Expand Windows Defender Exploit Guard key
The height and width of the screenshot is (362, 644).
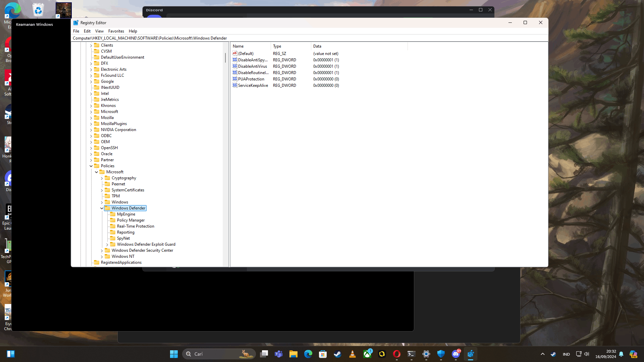tap(107, 245)
